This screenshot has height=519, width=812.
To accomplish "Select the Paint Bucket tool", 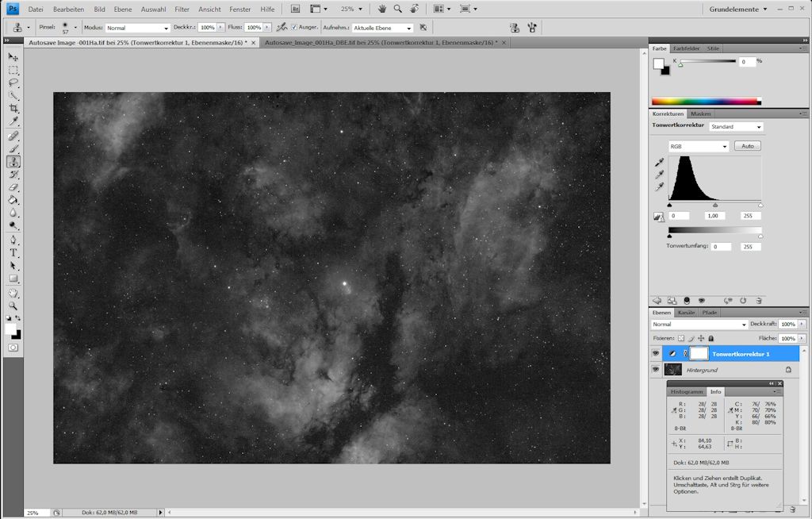I will pos(13,200).
